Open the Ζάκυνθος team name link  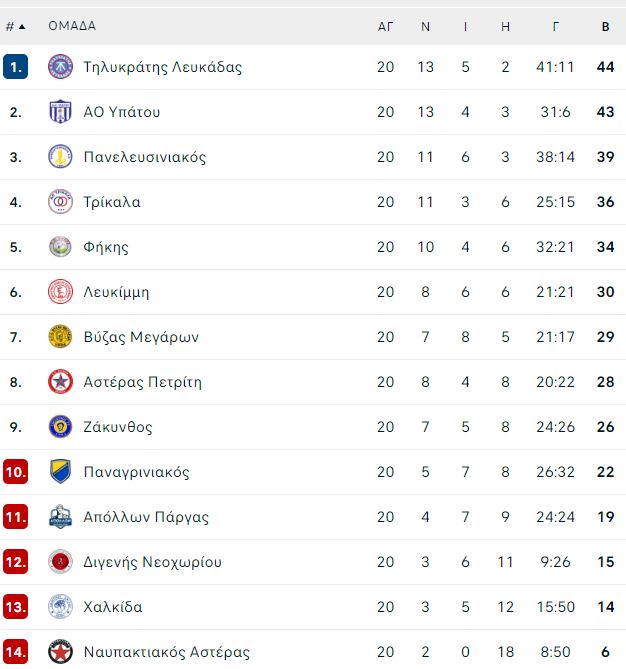[118, 427]
